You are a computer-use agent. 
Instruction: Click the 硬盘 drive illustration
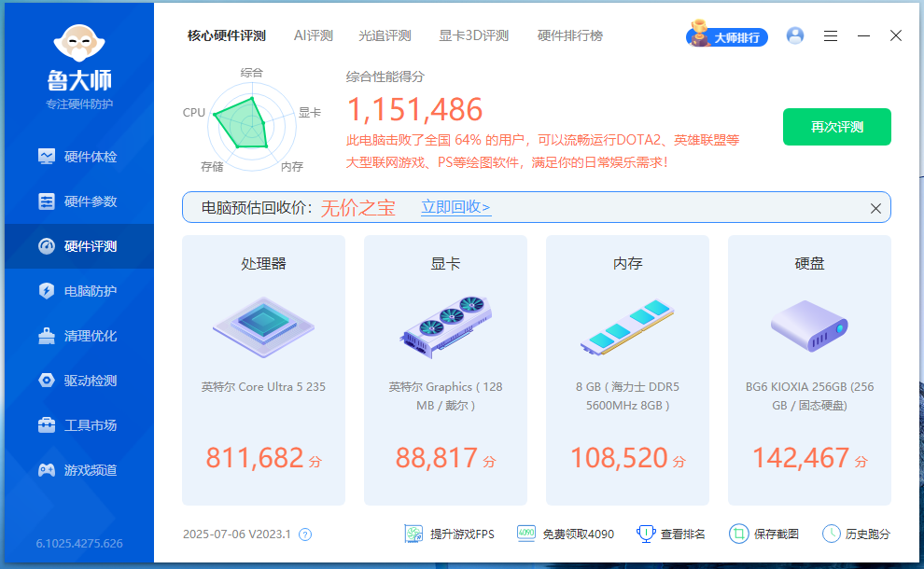(x=809, y=326)
